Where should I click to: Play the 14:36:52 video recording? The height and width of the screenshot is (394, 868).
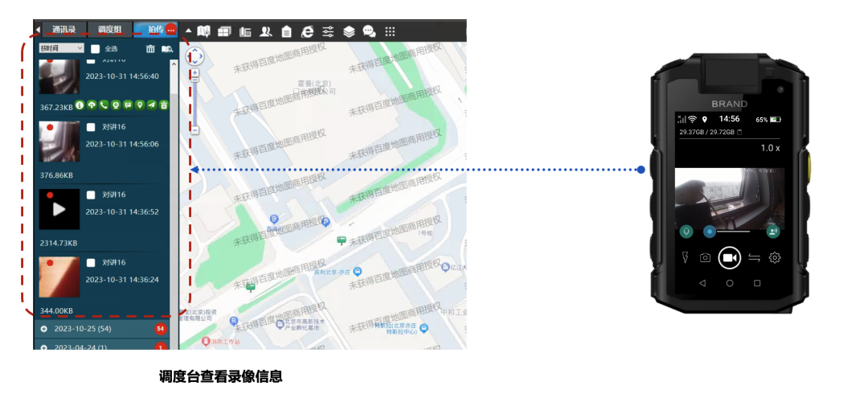click(x=59, y=209)
